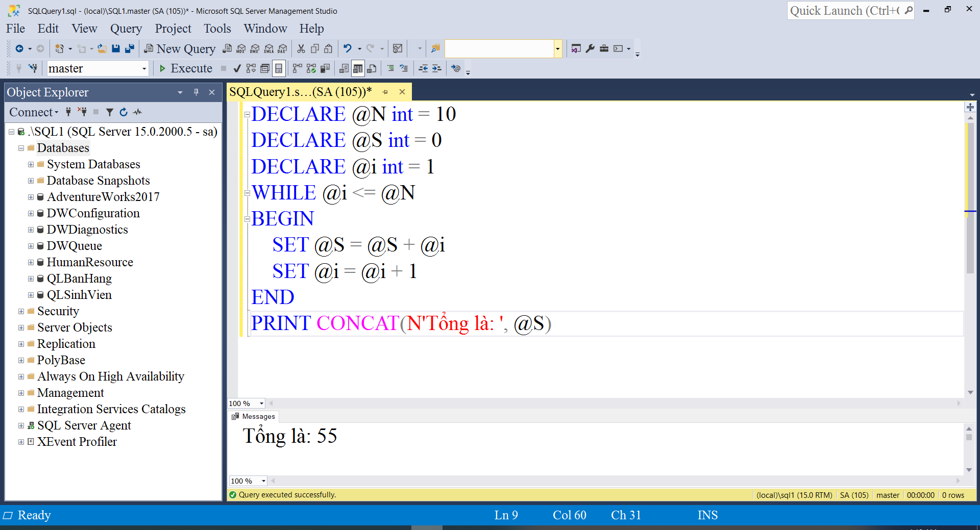
Task: Toggle auto-hide pin on Object Explorer
Action: point(196,92)
